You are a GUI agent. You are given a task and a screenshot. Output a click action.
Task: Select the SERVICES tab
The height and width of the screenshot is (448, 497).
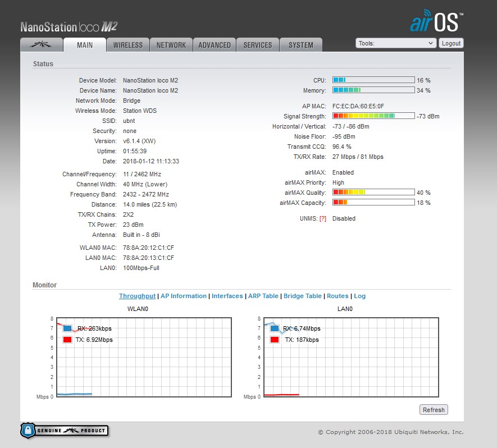(x=258, y=45)
